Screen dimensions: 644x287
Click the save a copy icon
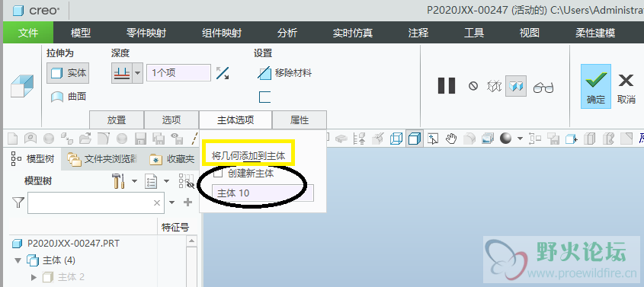click(x=159, y=139)
